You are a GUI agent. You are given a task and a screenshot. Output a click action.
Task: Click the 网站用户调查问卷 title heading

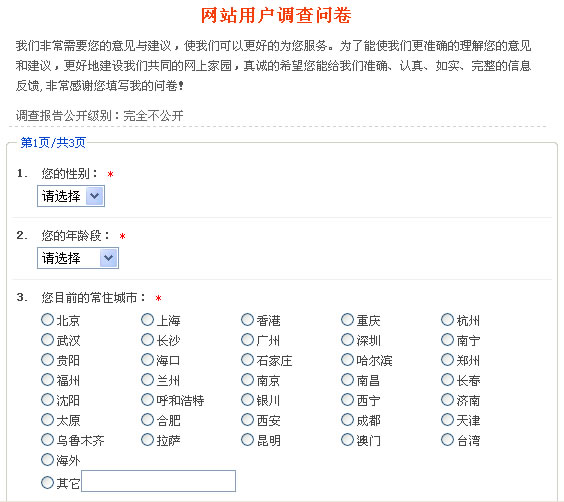(x=276, y=15)
